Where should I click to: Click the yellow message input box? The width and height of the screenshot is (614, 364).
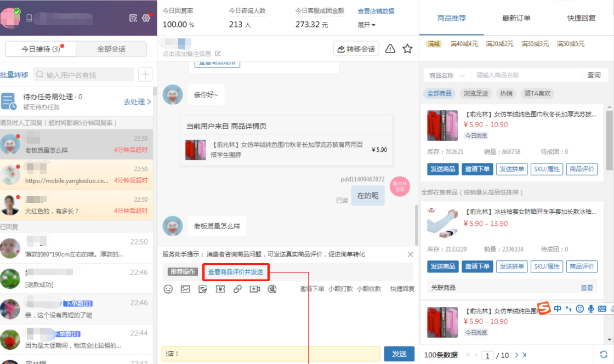point(271,354)
